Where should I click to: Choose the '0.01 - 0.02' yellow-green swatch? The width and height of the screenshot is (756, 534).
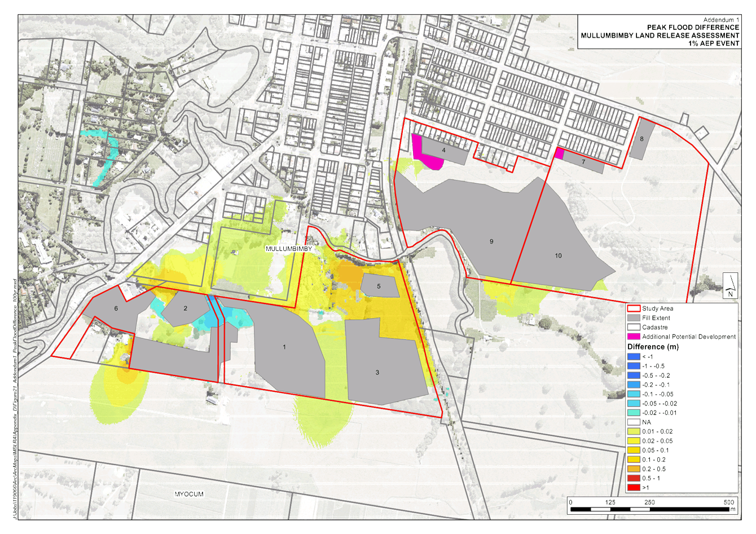634,431
